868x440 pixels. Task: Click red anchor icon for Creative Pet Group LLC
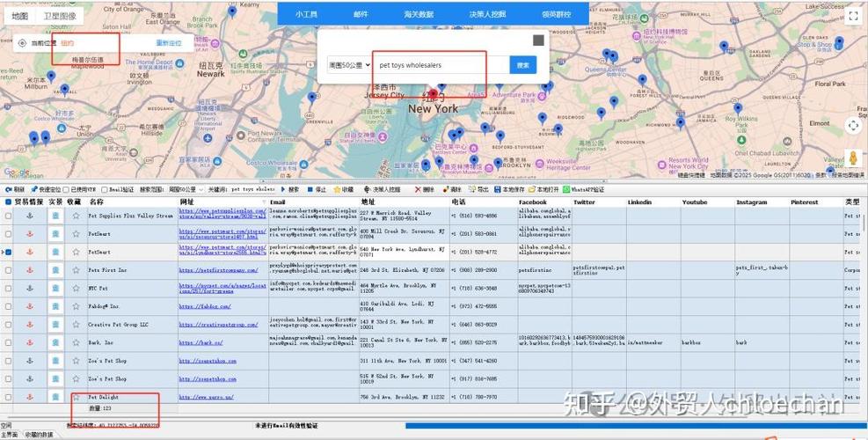pyautogui.click(x=30, y=324)
